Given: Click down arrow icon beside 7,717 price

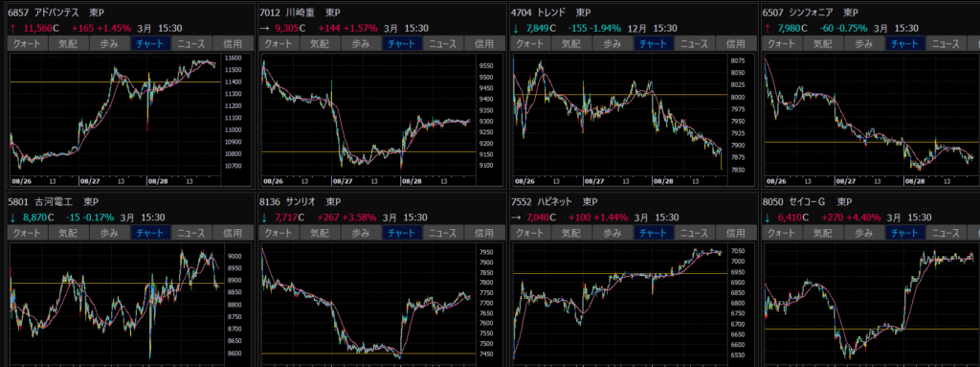Looking at the screenshot, I should 264,218.
